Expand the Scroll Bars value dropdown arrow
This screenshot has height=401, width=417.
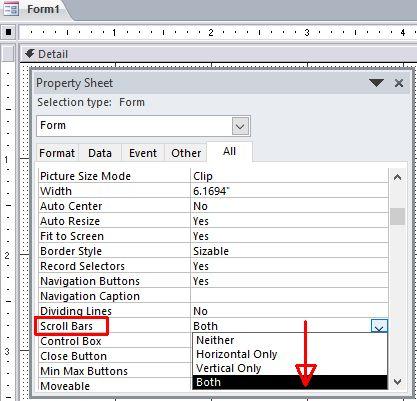click(379, 326)
